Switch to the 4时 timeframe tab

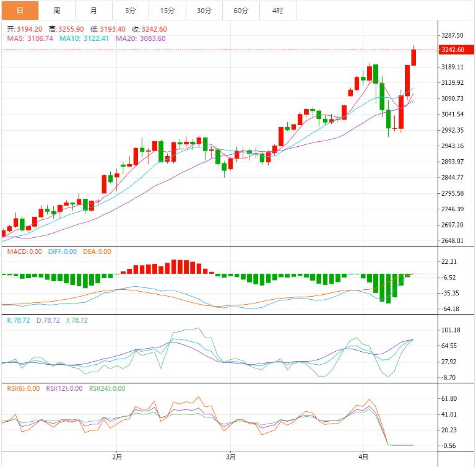(278, 11)
